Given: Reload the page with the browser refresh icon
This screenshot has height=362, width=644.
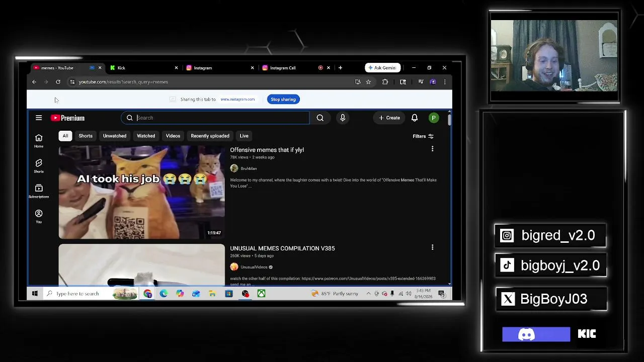Looking at the screenshot, I should tap(58, 82).
